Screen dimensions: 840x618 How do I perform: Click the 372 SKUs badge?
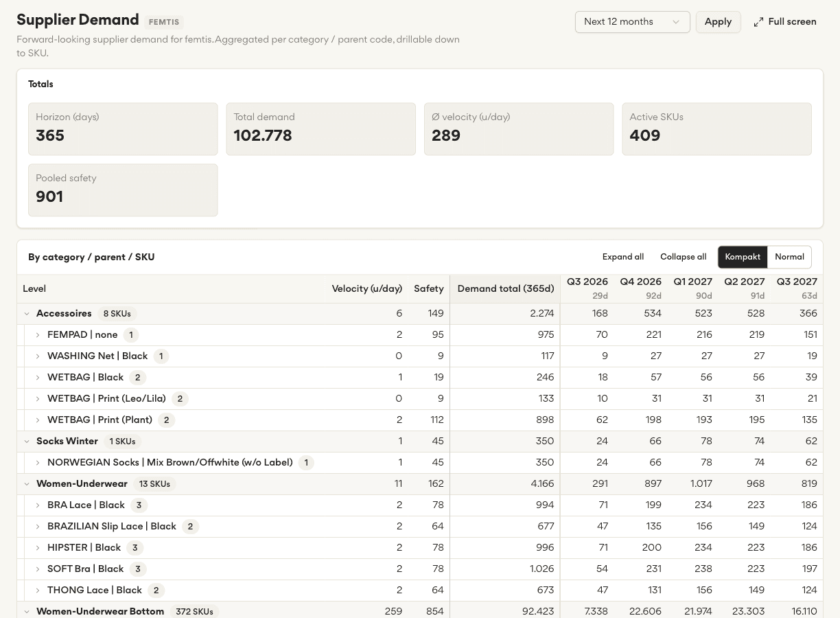[194, 612]
